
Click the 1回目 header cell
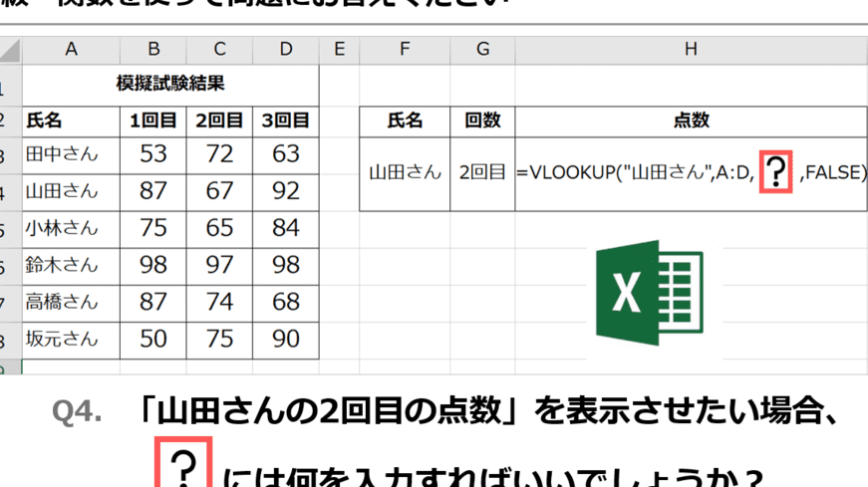point(153,122)
